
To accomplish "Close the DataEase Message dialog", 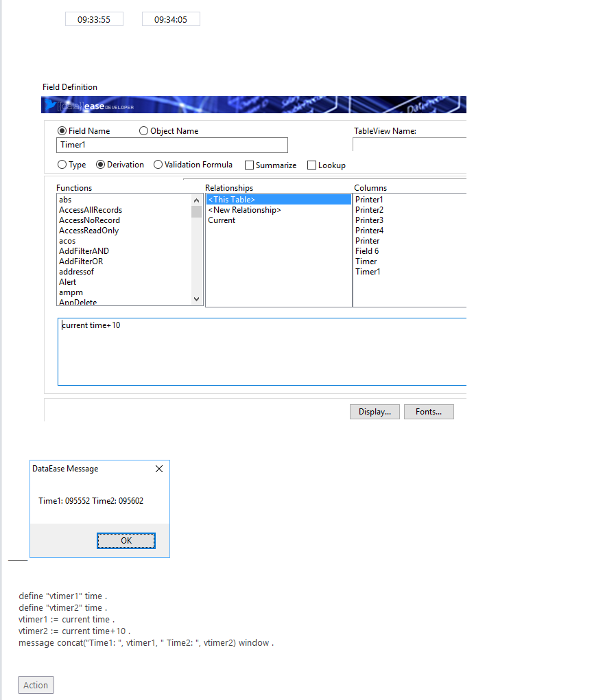I will [159, 469].
